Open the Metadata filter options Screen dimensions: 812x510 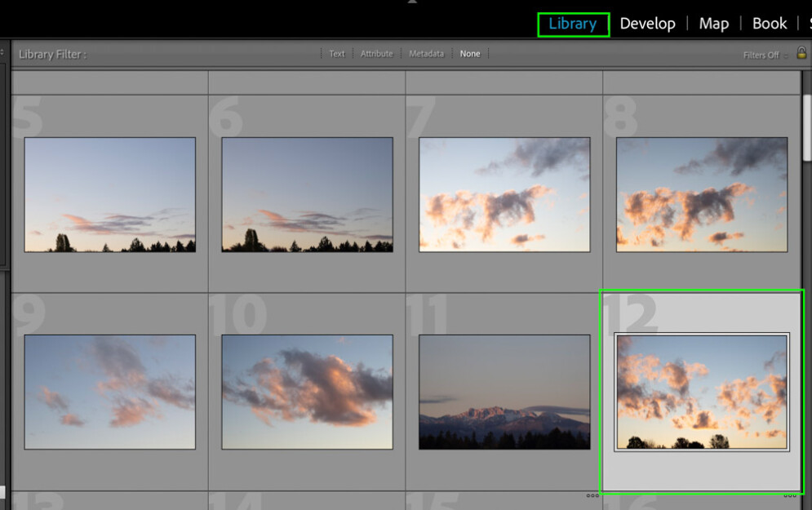427,54
